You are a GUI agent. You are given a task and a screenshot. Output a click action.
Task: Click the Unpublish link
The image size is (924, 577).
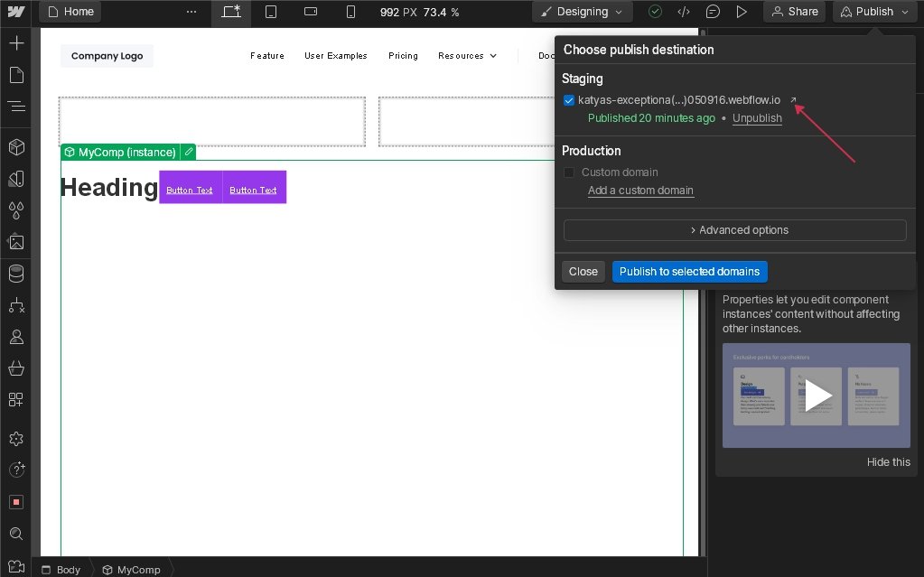pyautogui.click(x=757, y=118)
